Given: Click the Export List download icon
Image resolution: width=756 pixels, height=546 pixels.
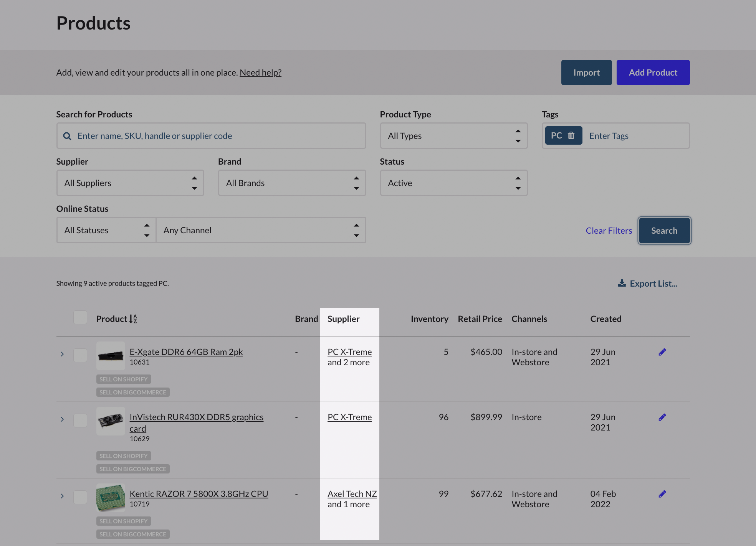Looking at the screenshot, I should (622, 283).
